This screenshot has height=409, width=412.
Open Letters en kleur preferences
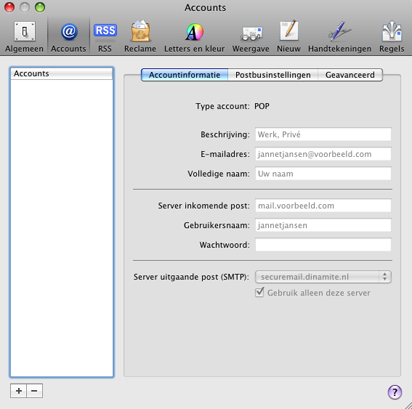[194, 37]
